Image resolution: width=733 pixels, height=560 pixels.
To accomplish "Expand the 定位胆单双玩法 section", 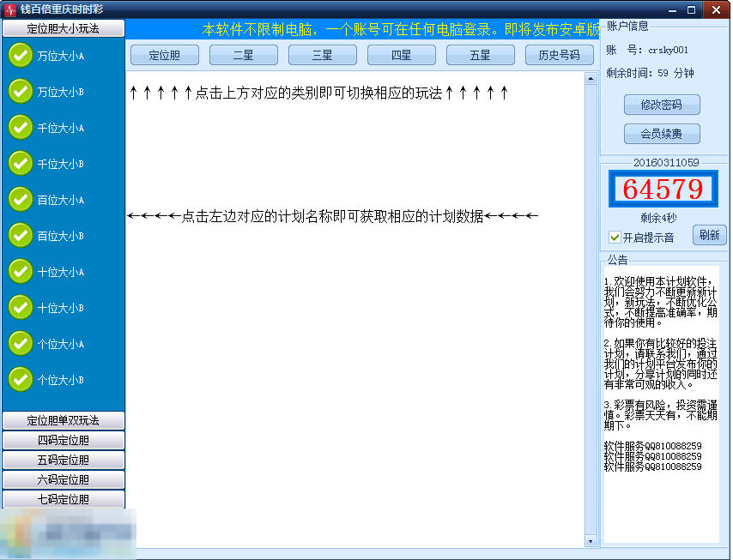I will [x=64, y=420].
